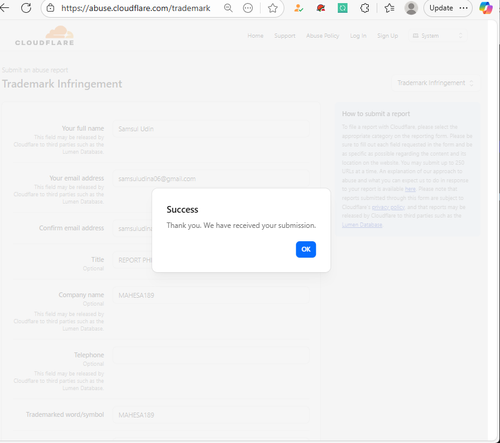Click the Your full name field
Viewport: 500px width, 443px height.
coord(211,129)
